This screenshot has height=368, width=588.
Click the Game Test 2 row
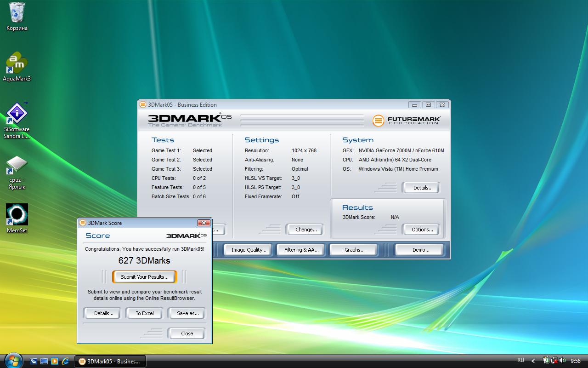pos(182,160)
